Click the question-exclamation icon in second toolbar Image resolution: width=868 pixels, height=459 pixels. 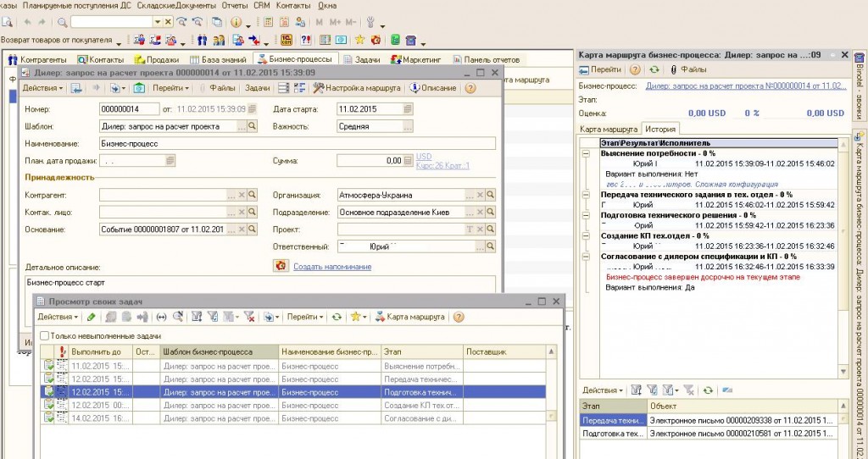coord(305,40)
